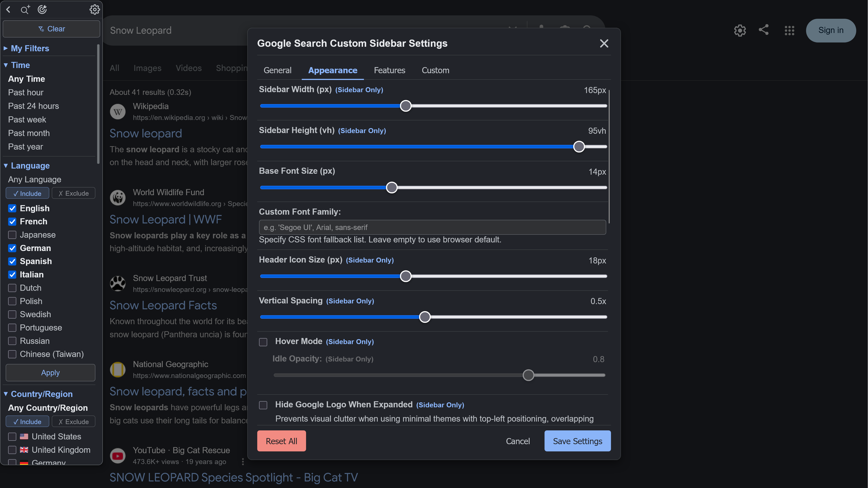Click the United States flag icon

coord(24,437)
